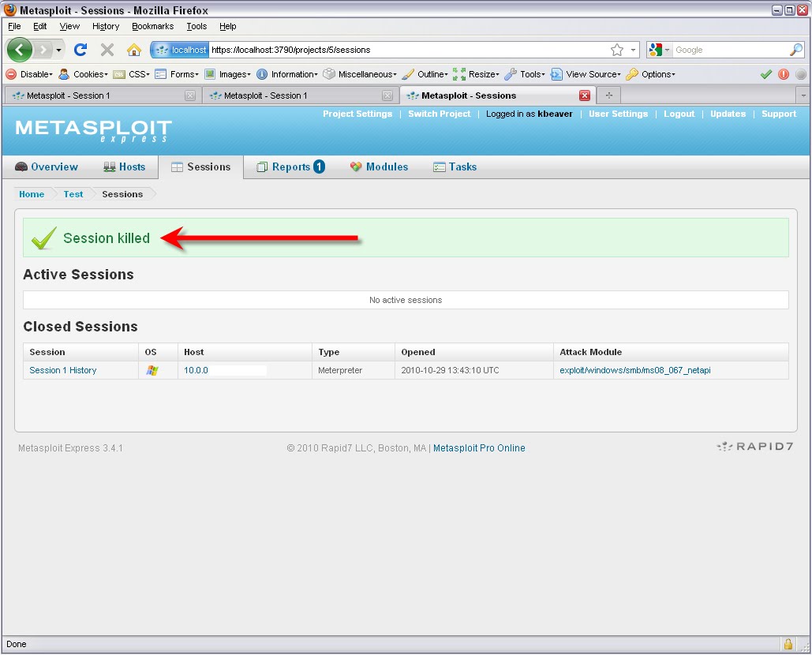
Task: Open the developer Tools toolbar menu
Action: pyautogui.click(x=525, y=74)
